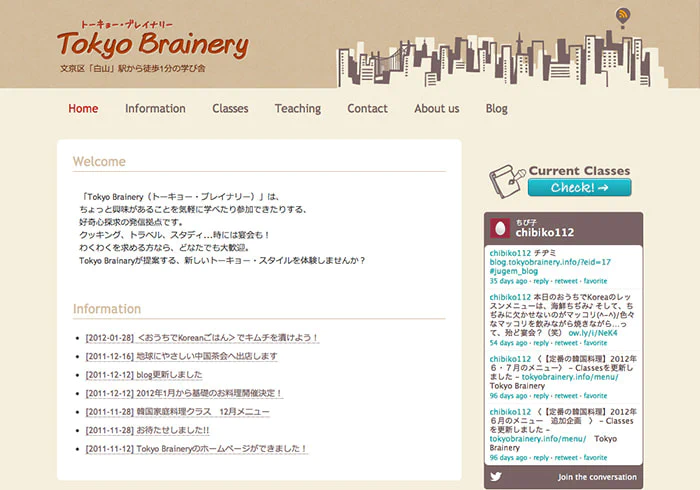Open the Classes page

click(x=230, y=108)
